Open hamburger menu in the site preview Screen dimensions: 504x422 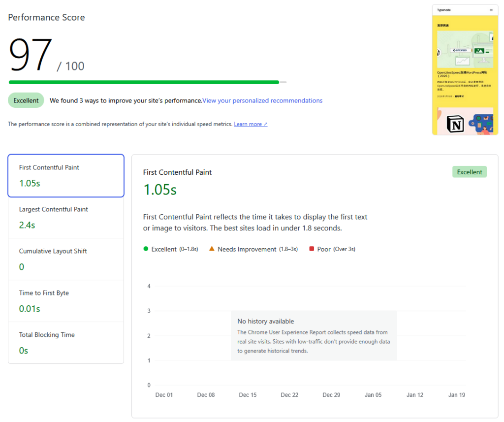(x=491, y=10)
